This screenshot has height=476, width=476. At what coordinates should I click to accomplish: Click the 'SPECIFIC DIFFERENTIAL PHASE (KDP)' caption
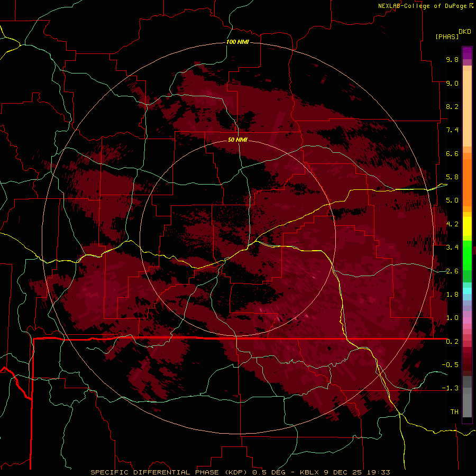168,472
